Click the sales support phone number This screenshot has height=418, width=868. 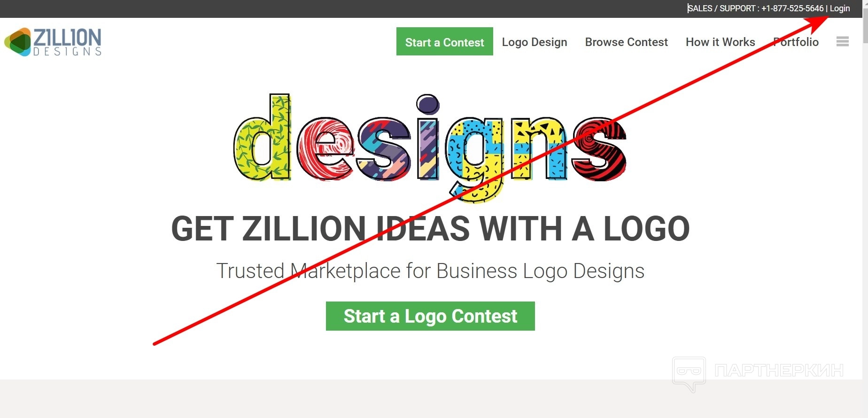792,8
